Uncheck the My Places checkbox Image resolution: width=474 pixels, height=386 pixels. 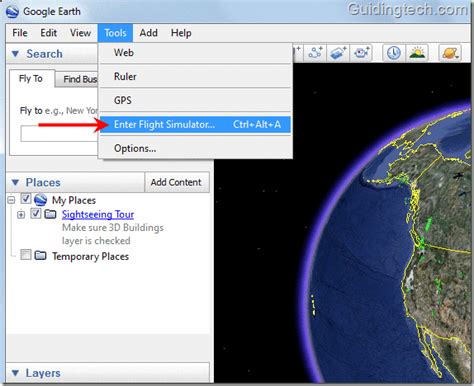(x=26, y=199)
